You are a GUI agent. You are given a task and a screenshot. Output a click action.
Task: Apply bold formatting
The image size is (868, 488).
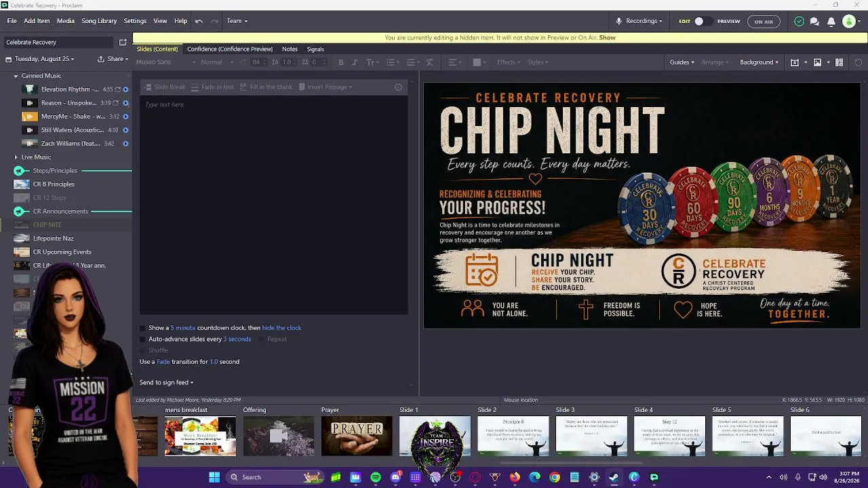click(x=341, y=62)
